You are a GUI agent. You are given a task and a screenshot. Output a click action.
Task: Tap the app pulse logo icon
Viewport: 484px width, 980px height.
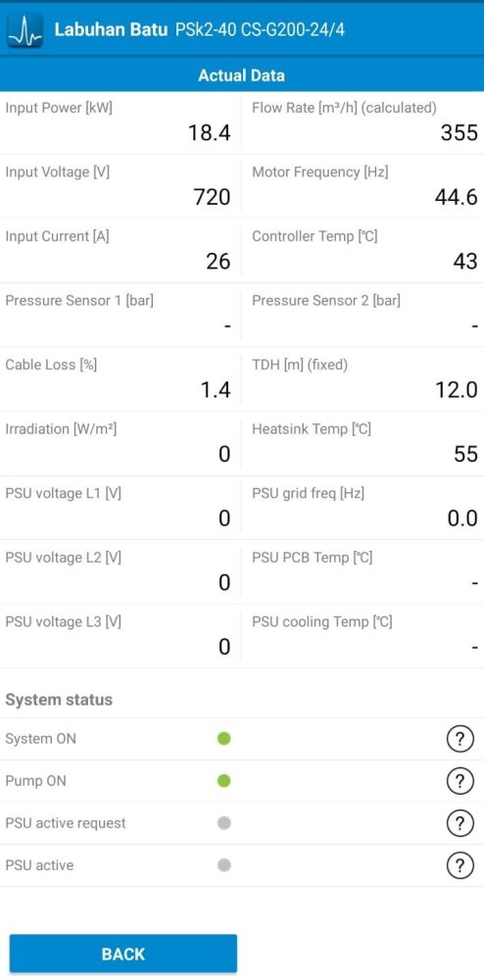(x=24, y=29)
